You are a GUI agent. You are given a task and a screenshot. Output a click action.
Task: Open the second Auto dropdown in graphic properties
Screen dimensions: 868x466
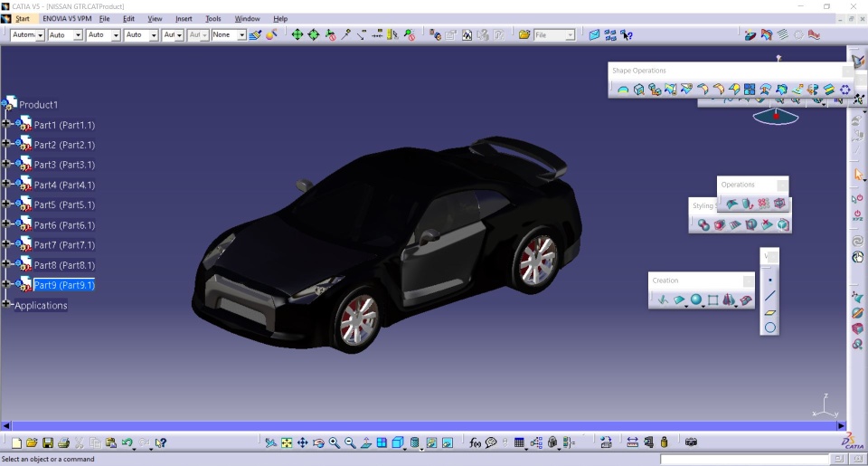click(x=116, y=35)
